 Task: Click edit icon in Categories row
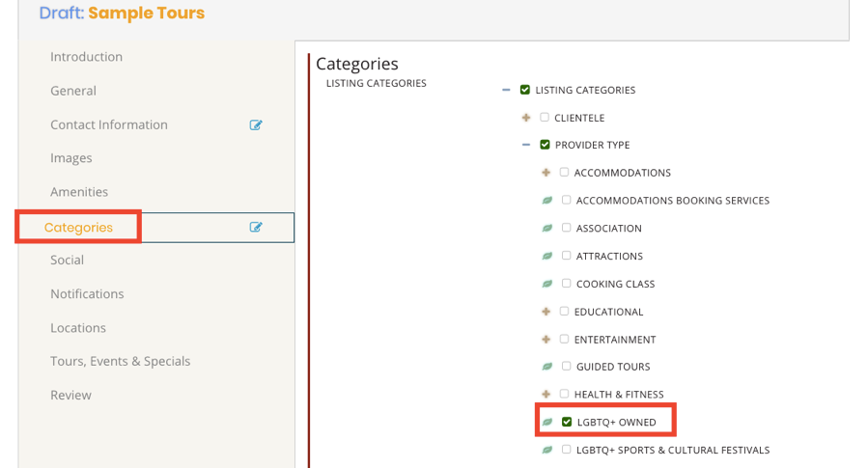[256, 227]
